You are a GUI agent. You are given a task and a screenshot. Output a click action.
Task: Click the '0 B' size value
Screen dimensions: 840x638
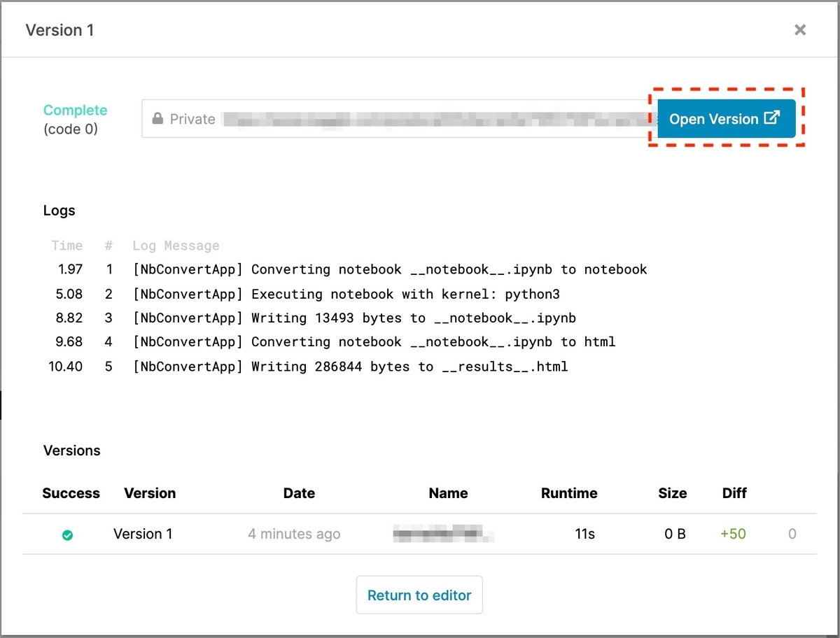(x=675, y=534)
